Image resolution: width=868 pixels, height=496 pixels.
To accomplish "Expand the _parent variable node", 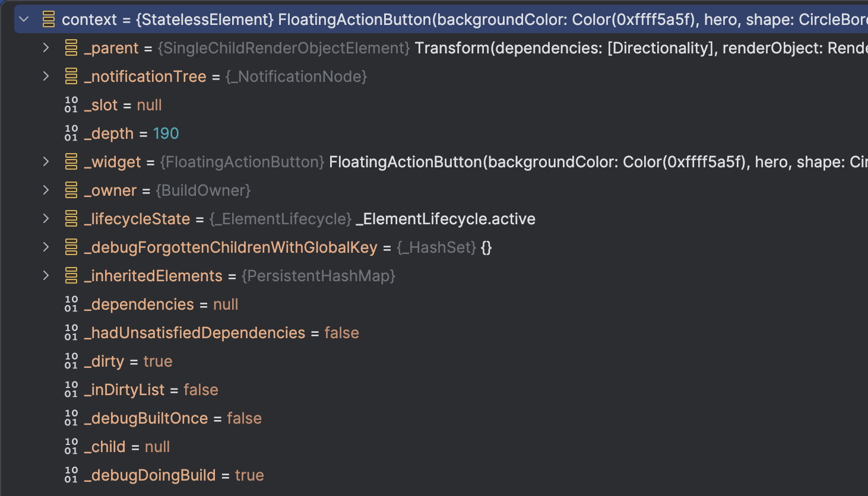I will [x=46, y=47].
